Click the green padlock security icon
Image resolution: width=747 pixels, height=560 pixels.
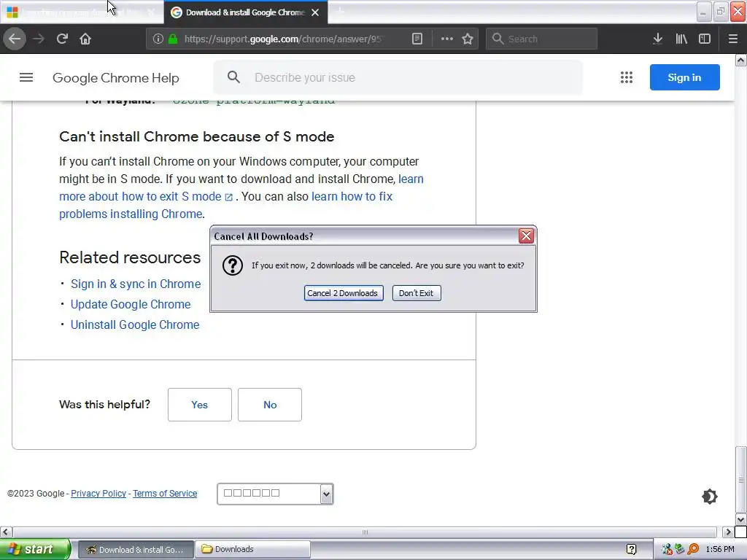pos(174,39)
